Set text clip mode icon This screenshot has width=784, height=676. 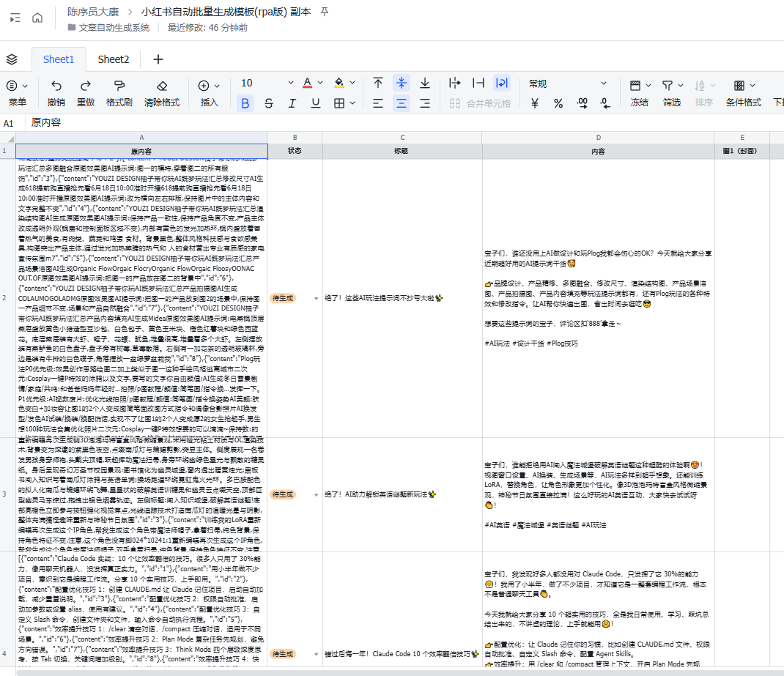478,83
